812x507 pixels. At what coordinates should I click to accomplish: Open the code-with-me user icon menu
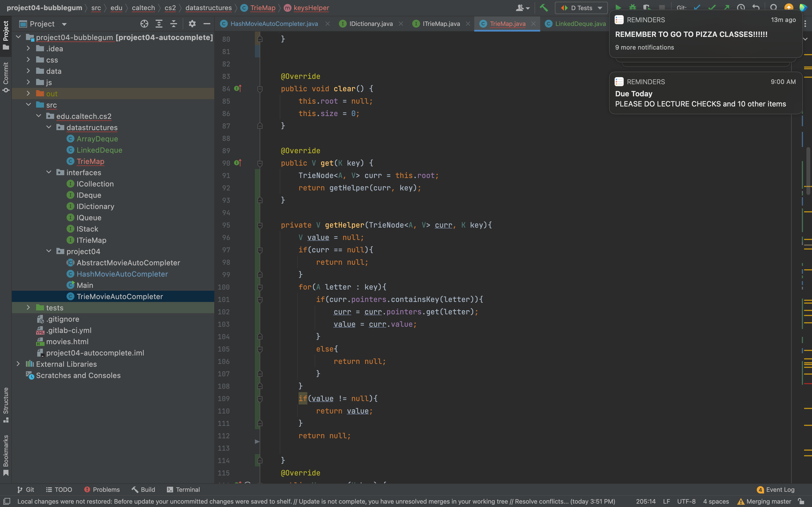pyautogui.click(x=522, y=8)
